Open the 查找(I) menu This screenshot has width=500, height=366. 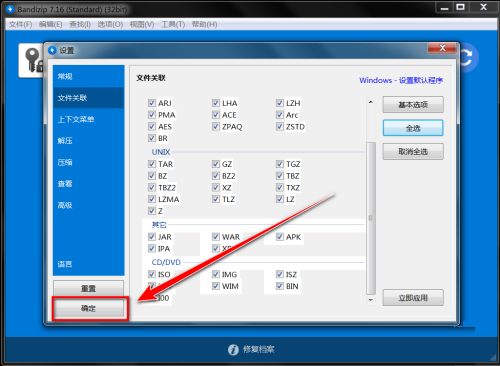click(80, 24)
